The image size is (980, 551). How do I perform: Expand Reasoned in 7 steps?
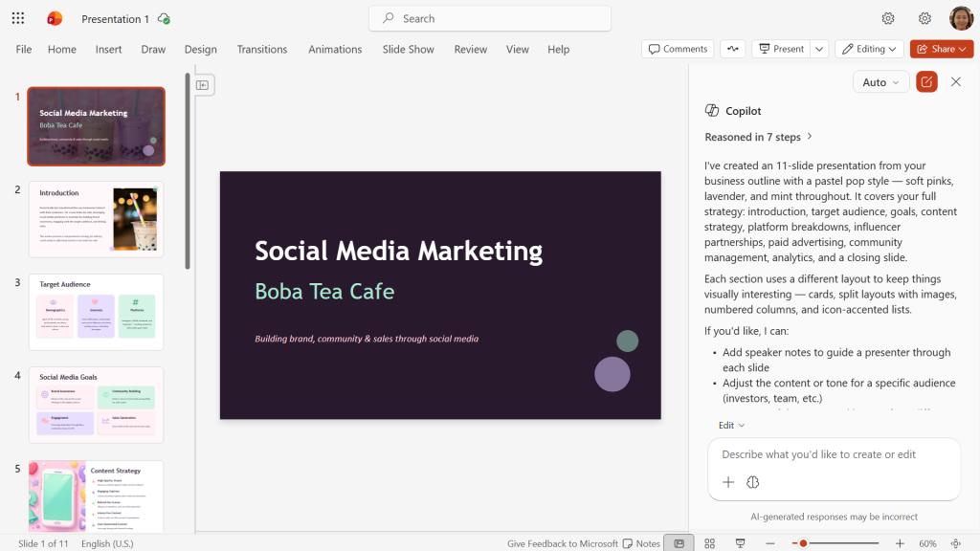758,137
